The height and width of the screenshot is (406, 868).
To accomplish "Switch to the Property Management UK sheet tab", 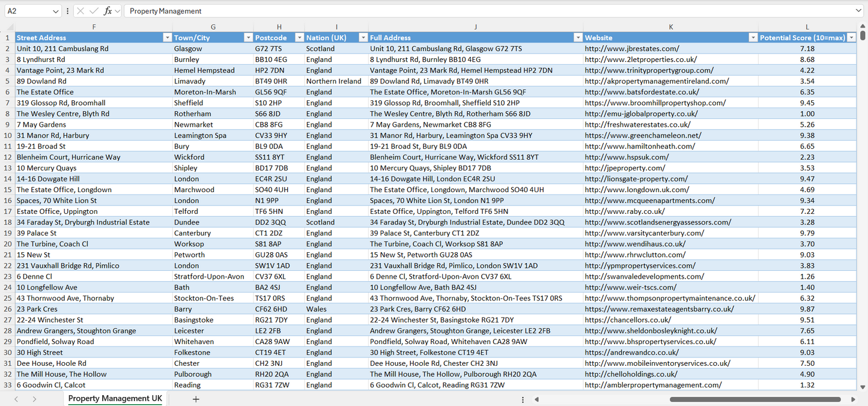I will click(x=114, y=398).
